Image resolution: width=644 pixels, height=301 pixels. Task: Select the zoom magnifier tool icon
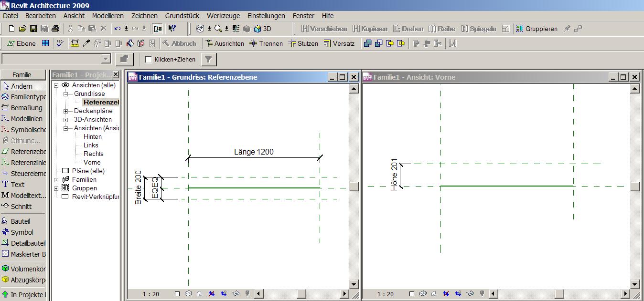(x=218, y=29)
